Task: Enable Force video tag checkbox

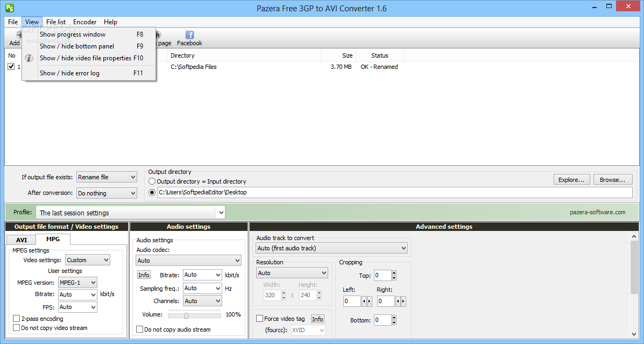Action: 259,319
